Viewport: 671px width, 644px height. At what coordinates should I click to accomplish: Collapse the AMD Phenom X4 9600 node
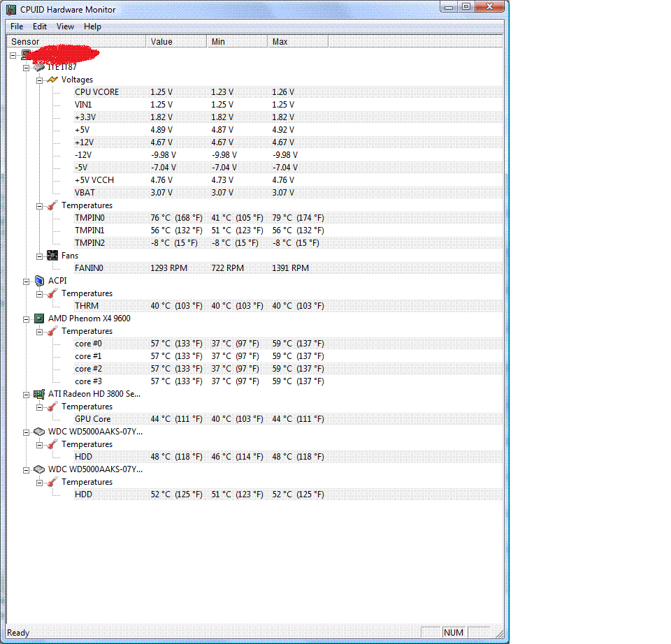tap(26, 319)
